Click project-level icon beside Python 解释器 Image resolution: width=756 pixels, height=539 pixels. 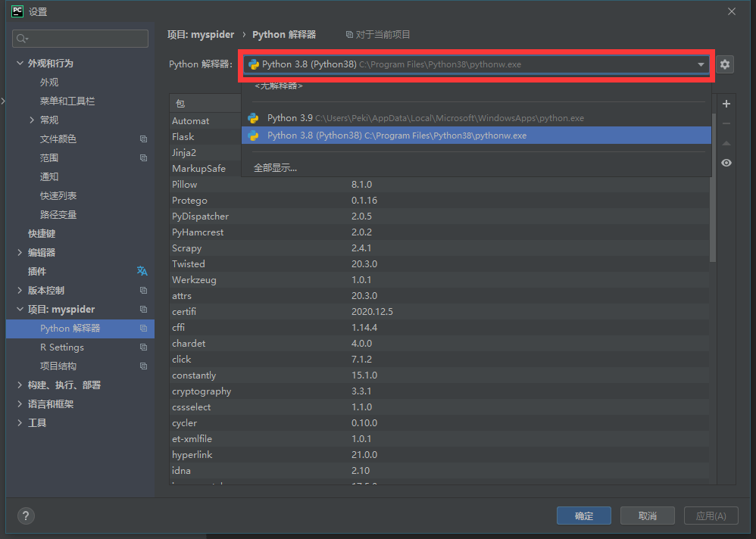143,328
